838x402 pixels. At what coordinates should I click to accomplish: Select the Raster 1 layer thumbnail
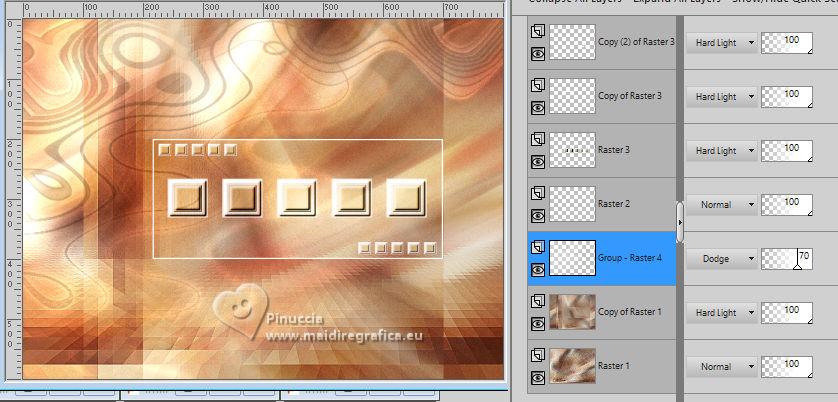[572, 366]
